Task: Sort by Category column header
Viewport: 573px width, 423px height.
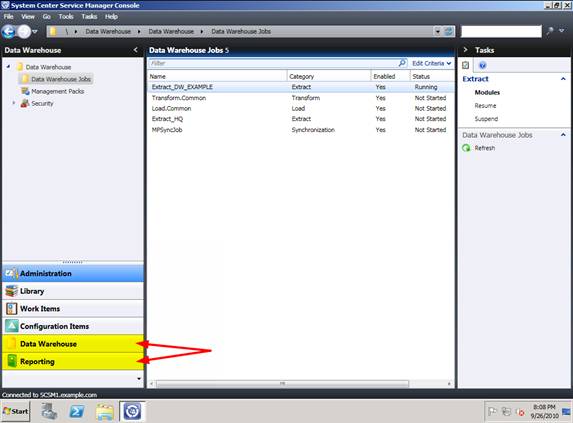Action: [329, 76]
